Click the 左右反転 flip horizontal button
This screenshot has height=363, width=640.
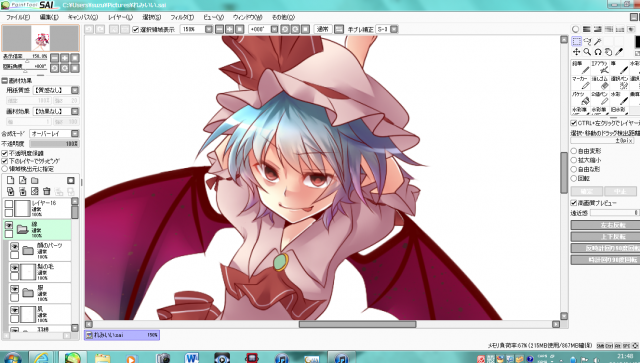click(x=605, y=225)
